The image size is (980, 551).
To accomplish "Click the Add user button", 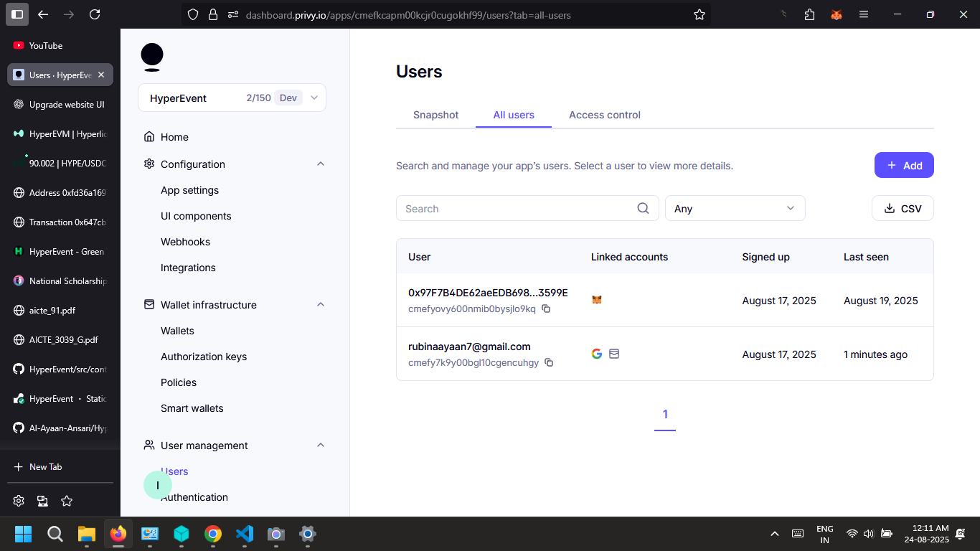I will [904, 165].
